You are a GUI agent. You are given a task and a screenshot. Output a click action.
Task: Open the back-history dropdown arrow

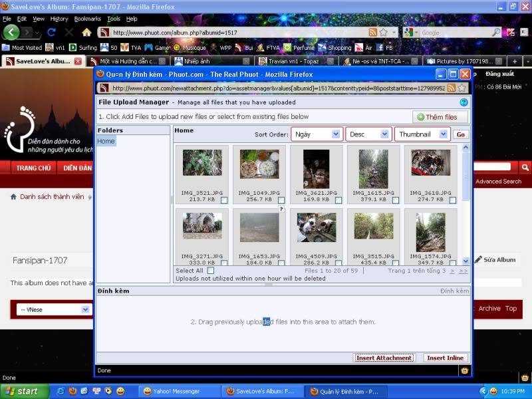[x=38, y=33]
